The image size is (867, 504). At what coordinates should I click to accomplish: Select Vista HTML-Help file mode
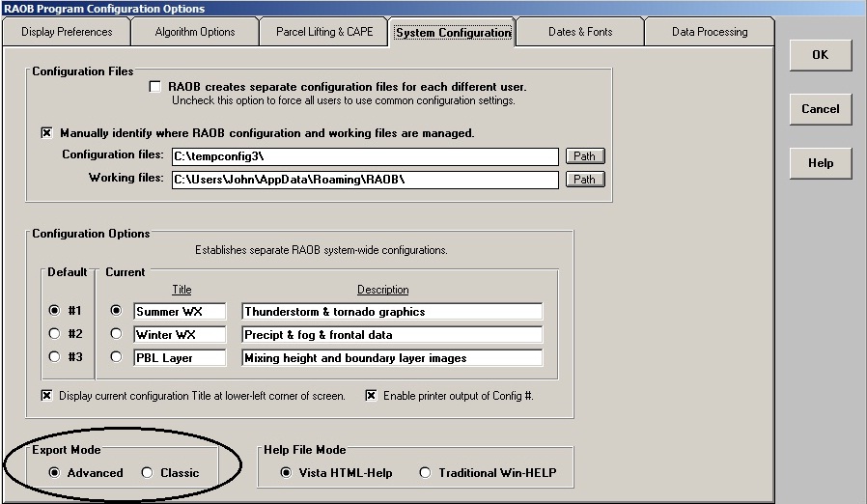click(286, 472)
